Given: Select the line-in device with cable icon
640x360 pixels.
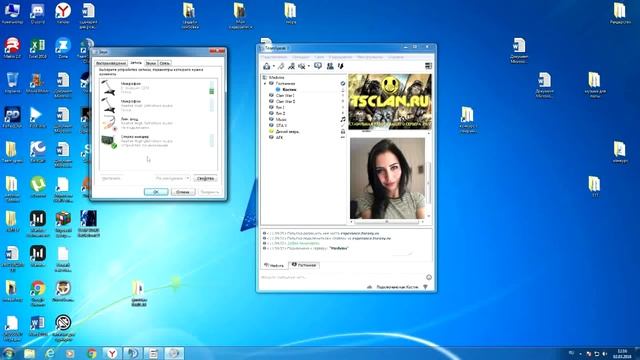Looking at the screenshot, I should (x=158, y=123).
